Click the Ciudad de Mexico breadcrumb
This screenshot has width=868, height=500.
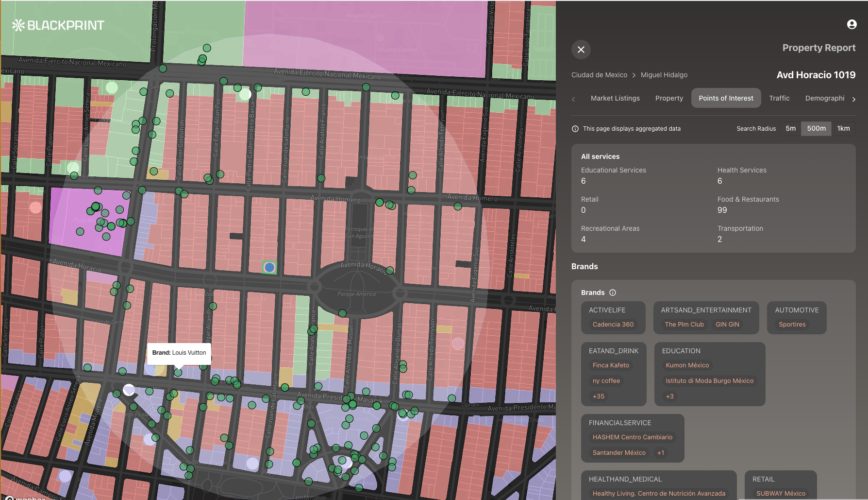click(x=599, y=75)
